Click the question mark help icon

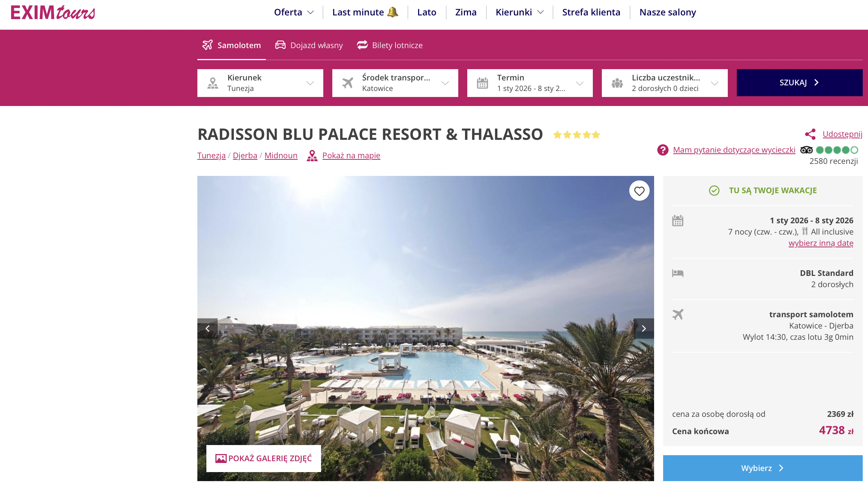click(x=663, y=150)
